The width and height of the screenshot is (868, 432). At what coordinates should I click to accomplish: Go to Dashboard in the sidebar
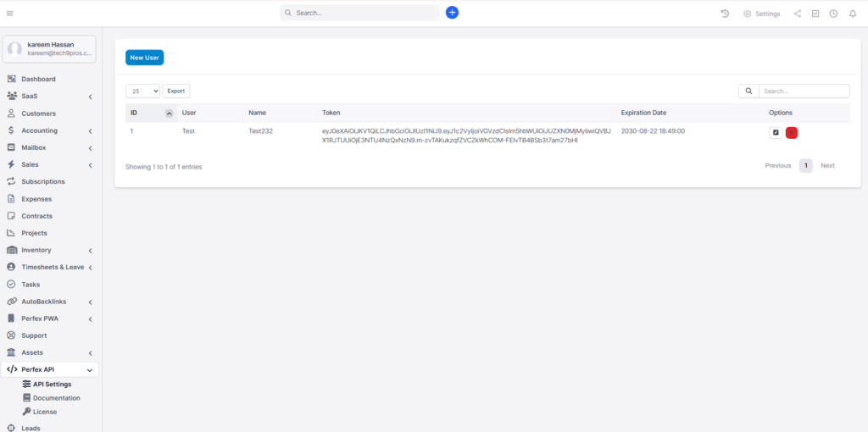pyautogui.click(x=38, y=80)
